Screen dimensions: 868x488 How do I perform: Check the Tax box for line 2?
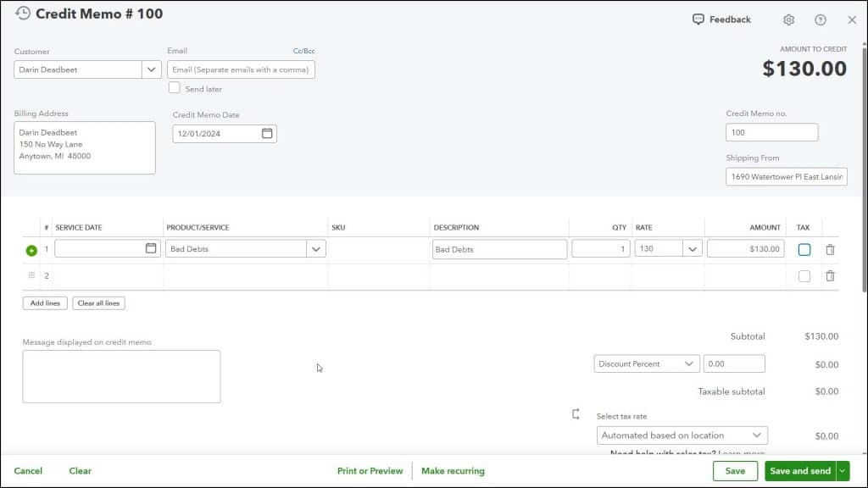point(804,276)
